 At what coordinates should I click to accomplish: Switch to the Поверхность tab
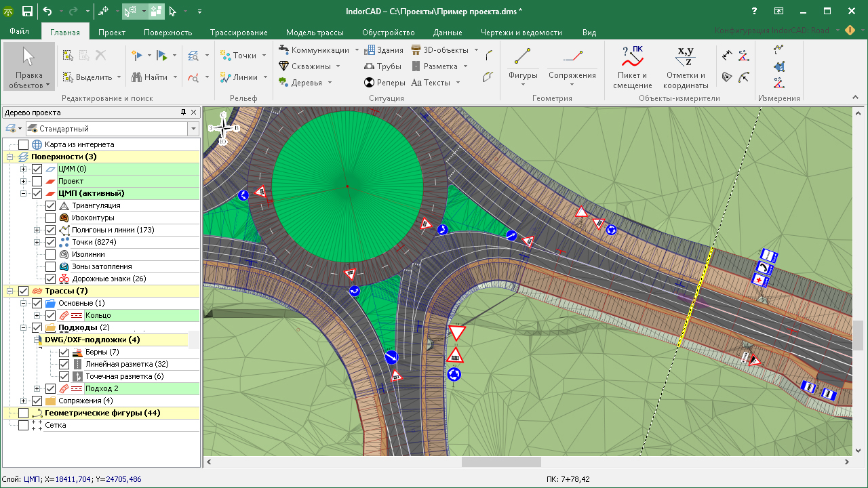pos(167,32)
